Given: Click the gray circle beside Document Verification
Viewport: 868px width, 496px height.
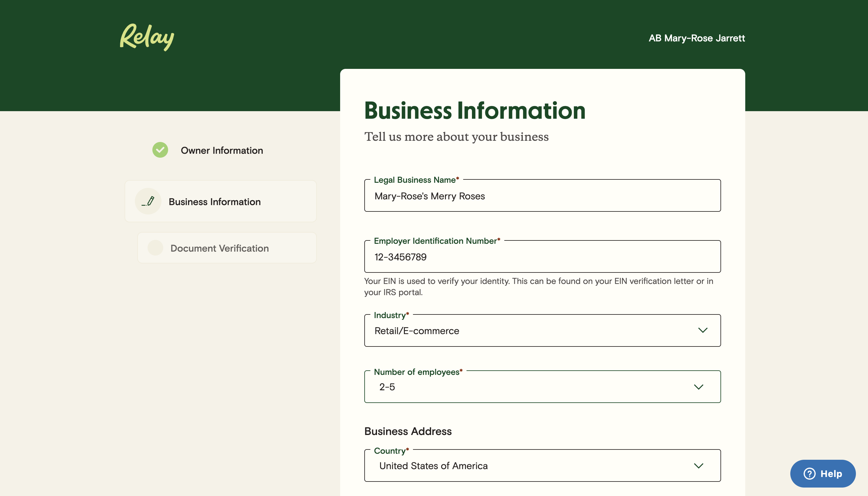Looking at the screenshot, I should tap(155, 248).
